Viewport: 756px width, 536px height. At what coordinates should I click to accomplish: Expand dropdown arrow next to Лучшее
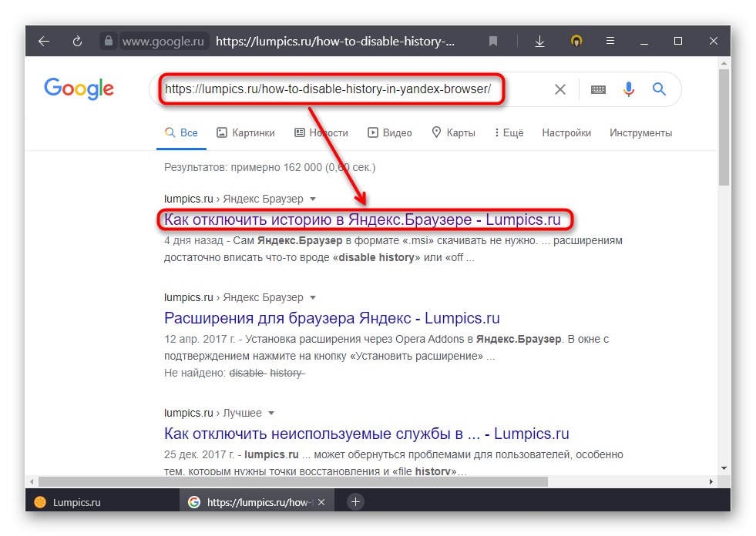tap(271, 413)
